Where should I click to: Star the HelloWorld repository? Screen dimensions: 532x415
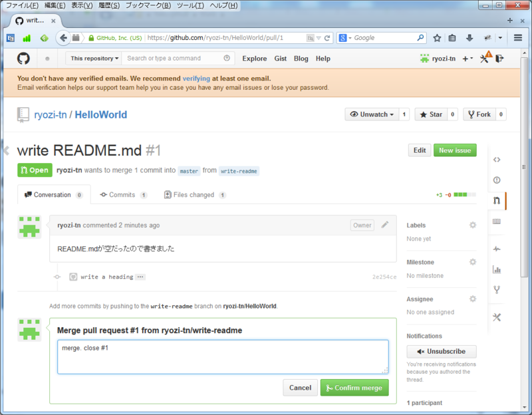click(431, 114)
